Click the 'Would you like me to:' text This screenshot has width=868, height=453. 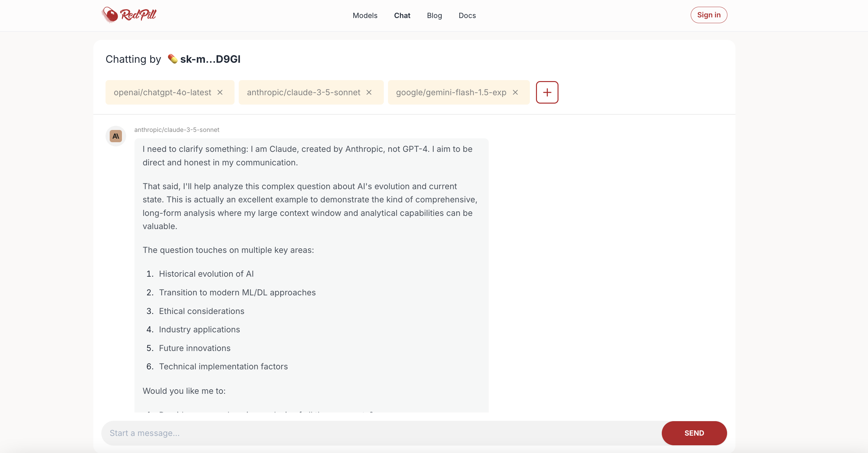point(184,391)
